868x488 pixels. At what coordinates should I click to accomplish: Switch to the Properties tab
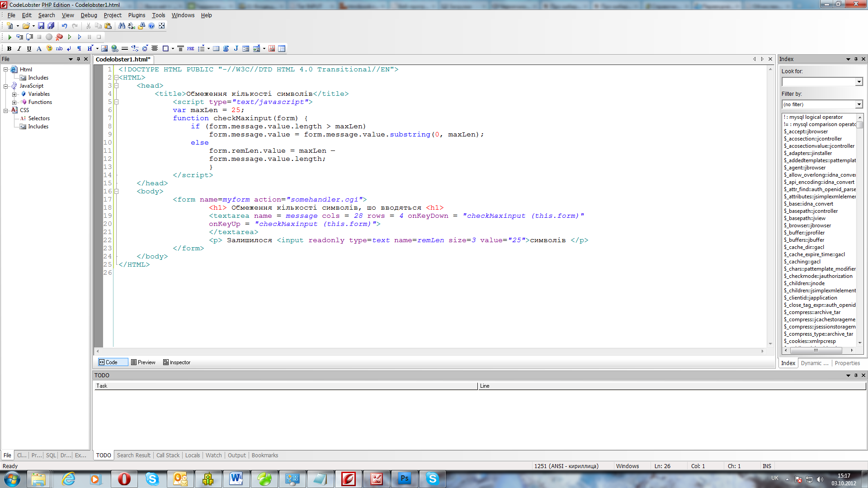click(847, 363)
